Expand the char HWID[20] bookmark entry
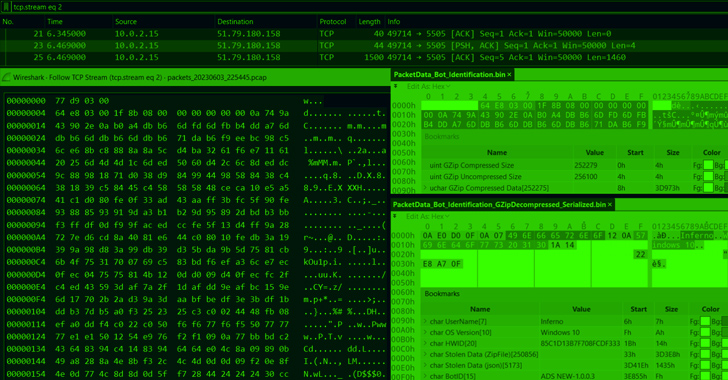This screenshot has width=728, height=380. click(x=425, y=343)
